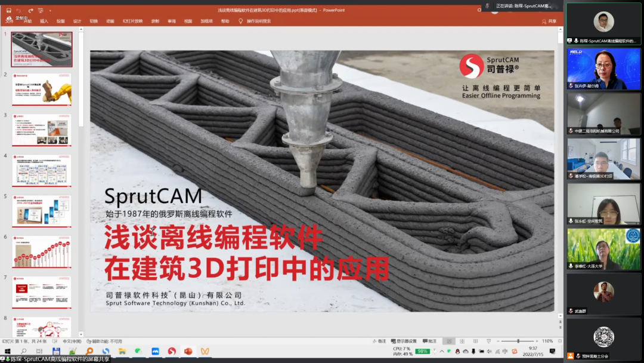644x363 pixels.
Task: Select slide 2 thumbnail with yellow robot
Action: tap(42, 89)
